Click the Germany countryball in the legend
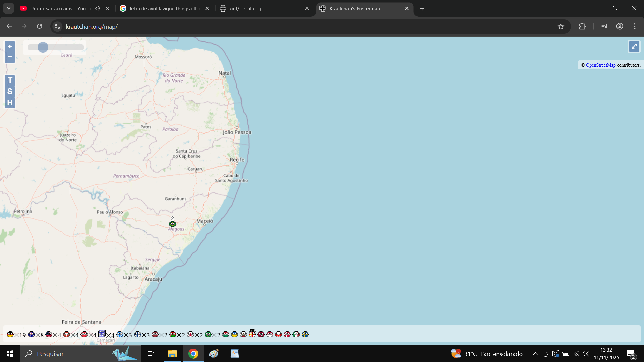 coord(10,334)
